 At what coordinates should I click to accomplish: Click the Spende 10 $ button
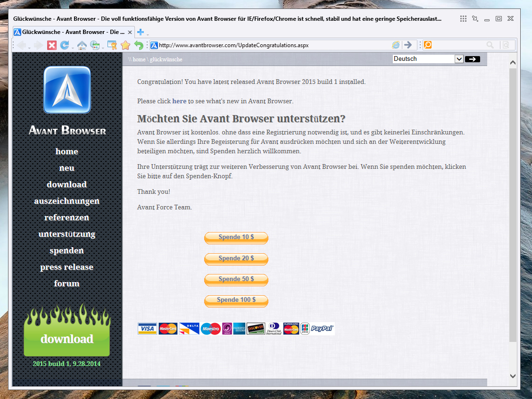click(x=236, y=238)
